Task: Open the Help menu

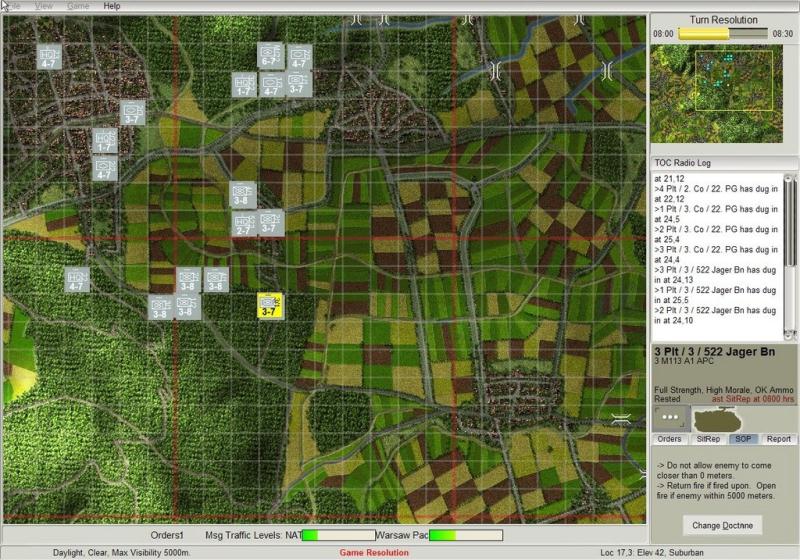Action: [x=112, y=6]
